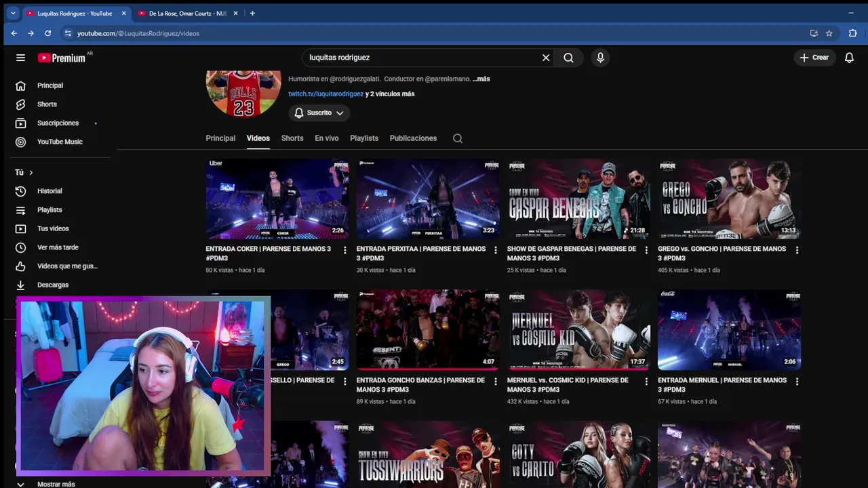This screenshot has height=488, width=868.
Task: Expand channel description with ...más
Action: pyautogui.click(x=481, y=79)
